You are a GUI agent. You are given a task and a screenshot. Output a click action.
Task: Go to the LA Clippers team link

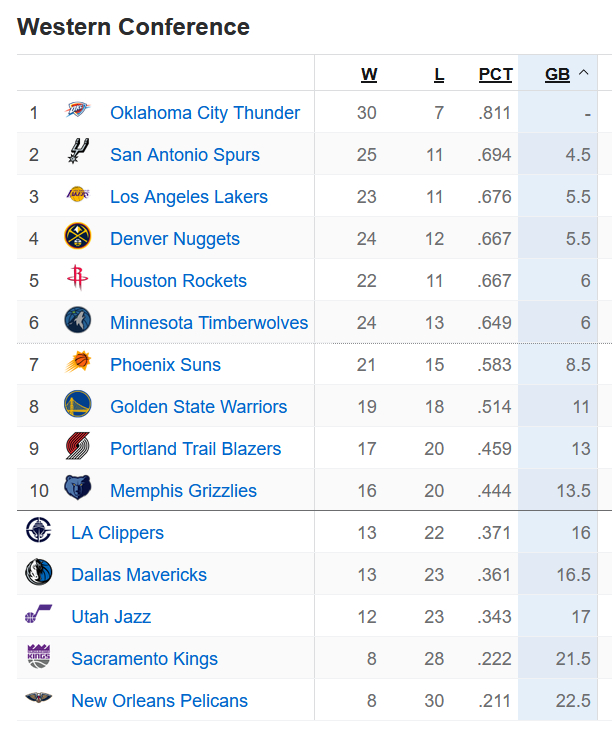(x=117, y=532)
